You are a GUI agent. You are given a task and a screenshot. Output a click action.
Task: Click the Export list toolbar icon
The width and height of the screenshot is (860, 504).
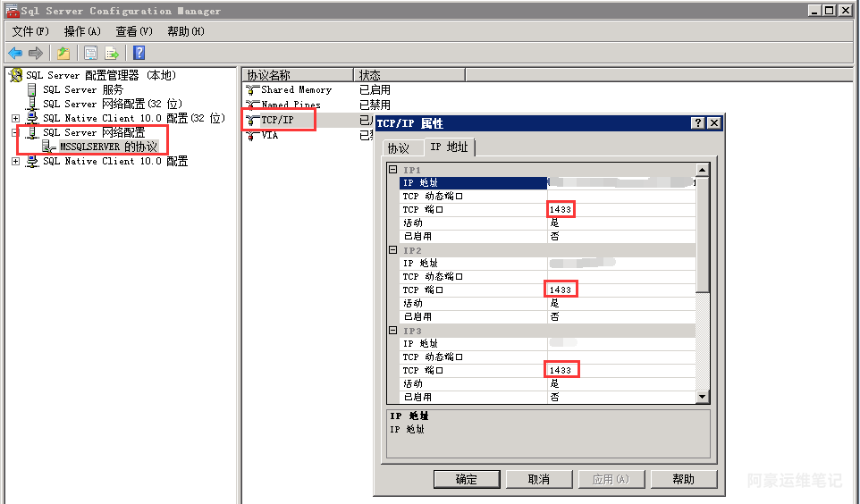pos(112,53)
